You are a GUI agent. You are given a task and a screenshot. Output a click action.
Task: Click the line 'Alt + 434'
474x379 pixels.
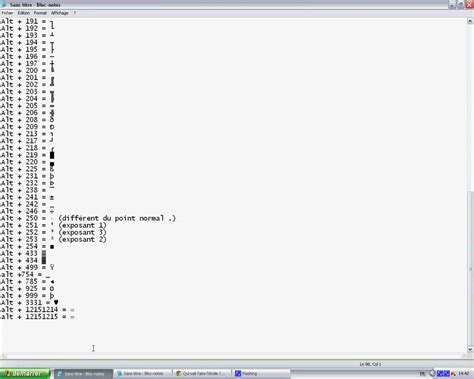(x=23, y=260)
